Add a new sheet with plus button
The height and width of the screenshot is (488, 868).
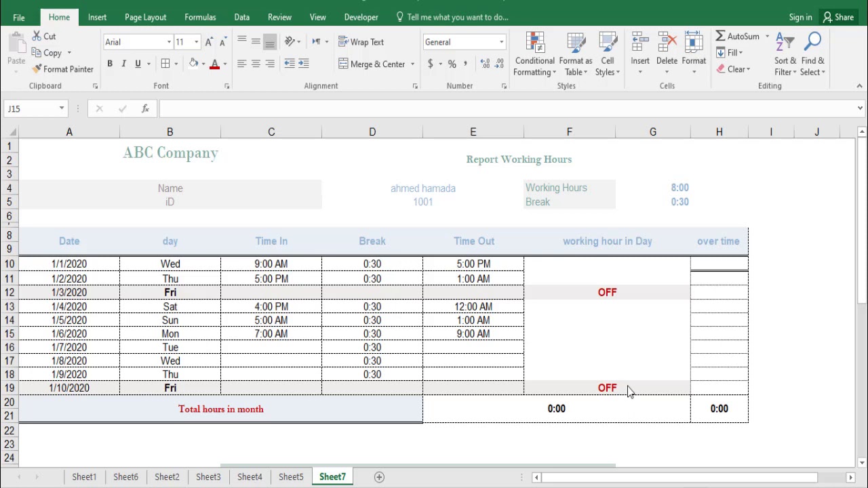point(380,477)
